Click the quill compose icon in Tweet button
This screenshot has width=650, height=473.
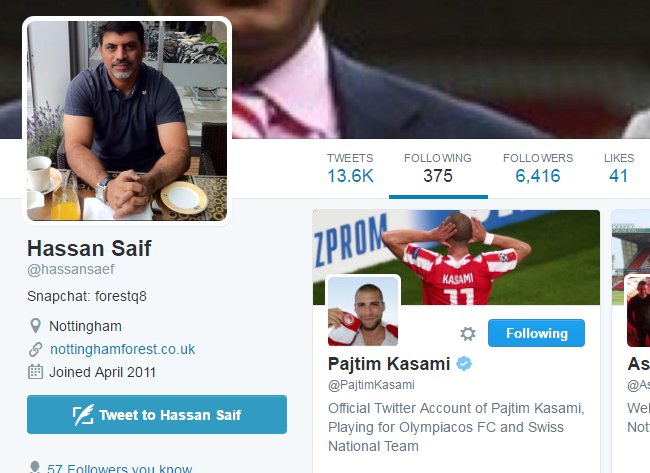click(x=83, y=415)
